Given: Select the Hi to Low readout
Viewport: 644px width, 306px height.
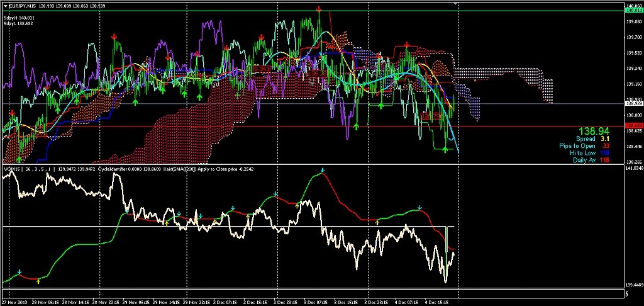Looking at the screenshot, I should tap(591, 153).
